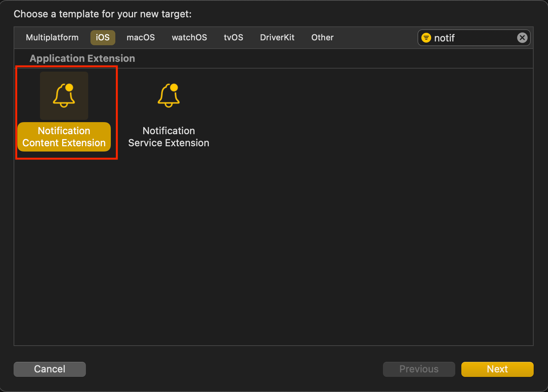The image size is (548, 392).
Task: Click the 'Choose a template' dialog title
Action: tap(103, 14)
